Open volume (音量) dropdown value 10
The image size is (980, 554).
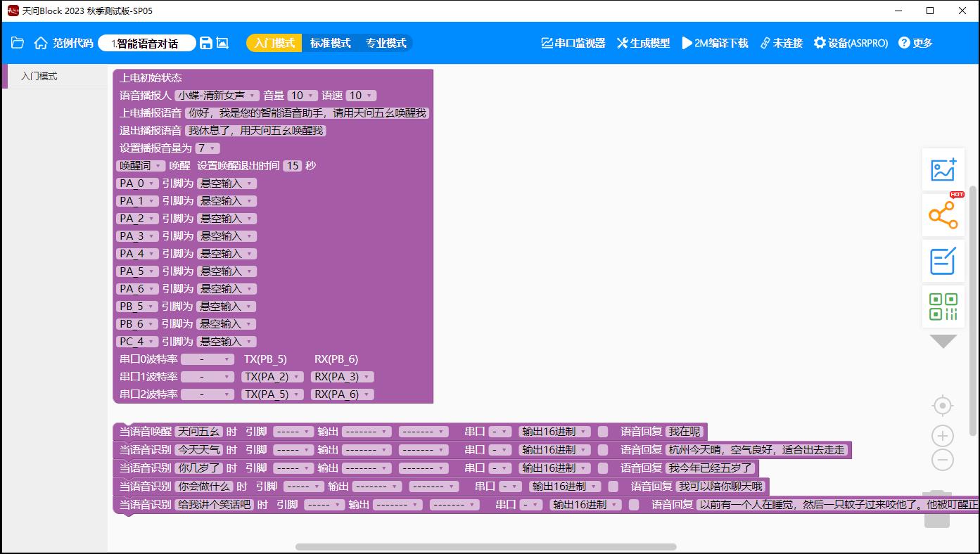[x=303, y=96]
